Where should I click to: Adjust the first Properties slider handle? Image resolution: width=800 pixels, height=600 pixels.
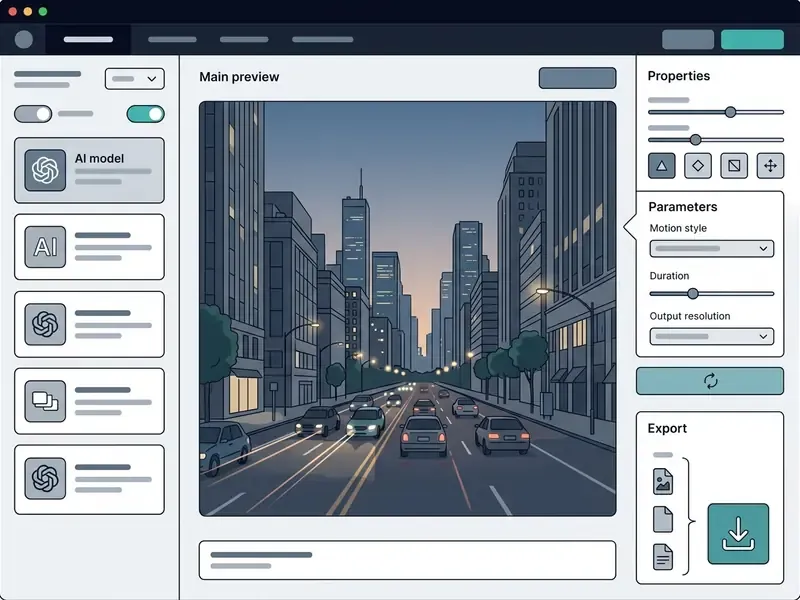point(730,112)
